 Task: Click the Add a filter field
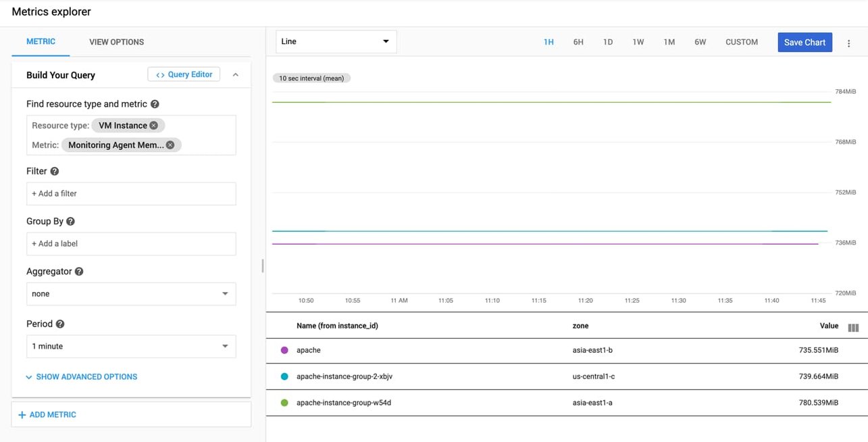click(131, 193)
